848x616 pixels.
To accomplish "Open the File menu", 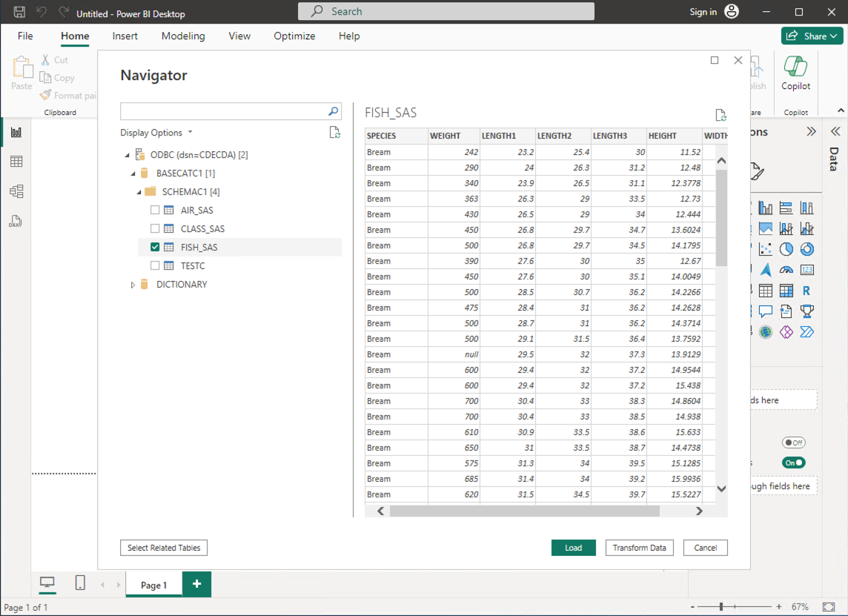I will tap(25, 36).
